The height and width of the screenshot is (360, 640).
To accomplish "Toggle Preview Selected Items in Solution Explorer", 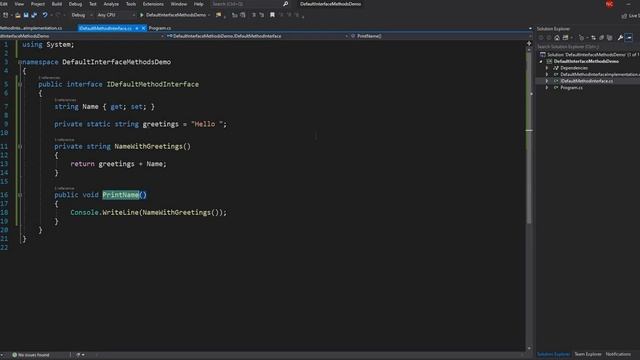I will point(629,38).
